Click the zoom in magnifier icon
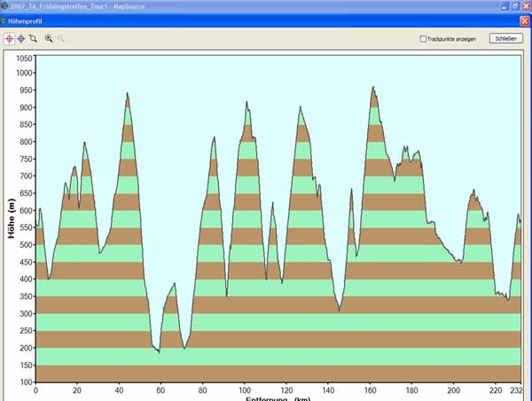Screen dimensions: 532x401 coord(49,39)
